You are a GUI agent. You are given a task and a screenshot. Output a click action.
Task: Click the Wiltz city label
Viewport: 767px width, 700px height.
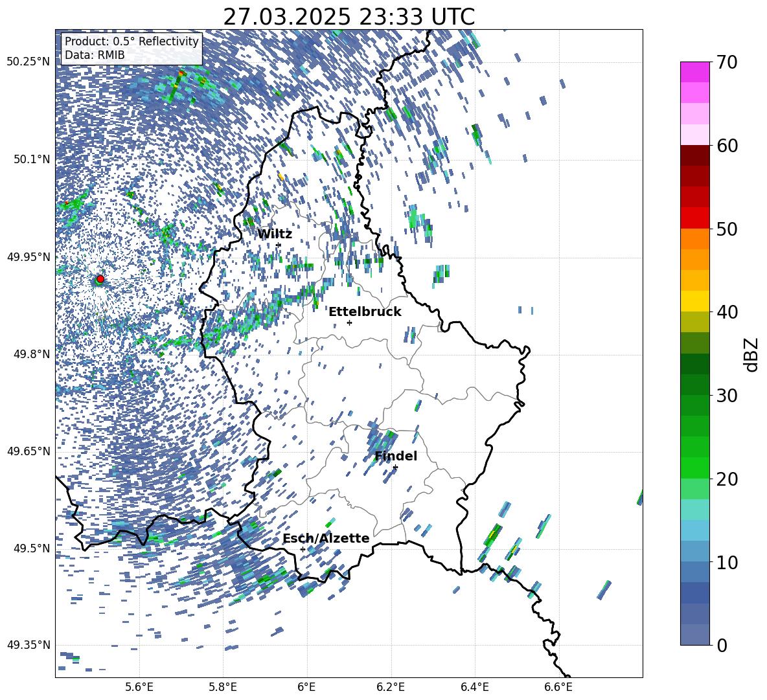point(275,234)
